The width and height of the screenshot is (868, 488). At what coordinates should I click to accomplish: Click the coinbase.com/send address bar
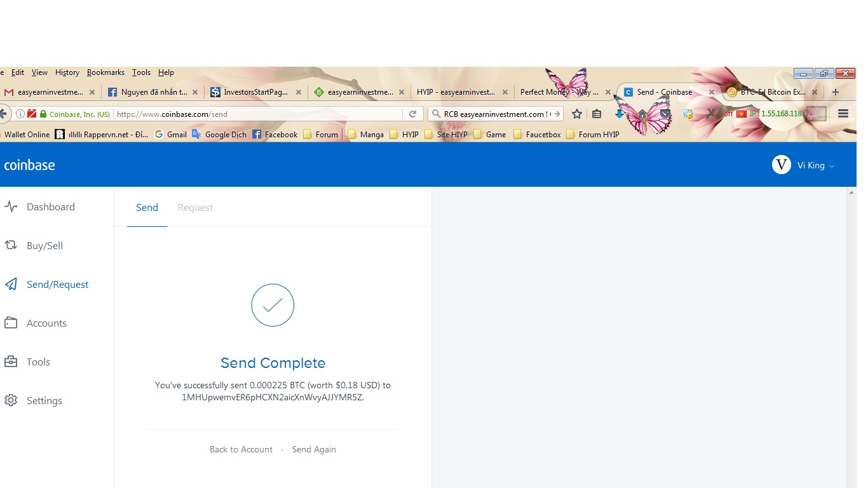point(257,114)
